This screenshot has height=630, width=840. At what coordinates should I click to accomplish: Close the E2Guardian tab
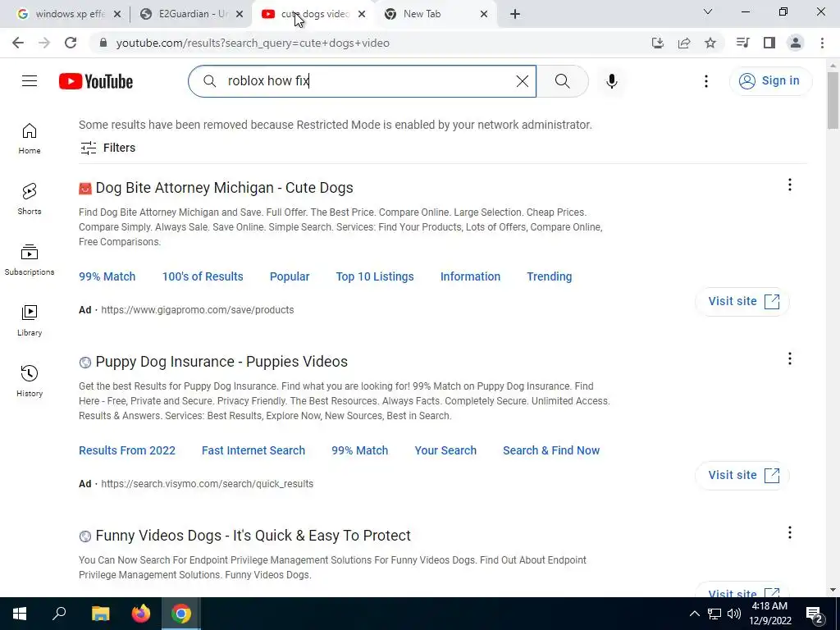click(x=240, y=14)
